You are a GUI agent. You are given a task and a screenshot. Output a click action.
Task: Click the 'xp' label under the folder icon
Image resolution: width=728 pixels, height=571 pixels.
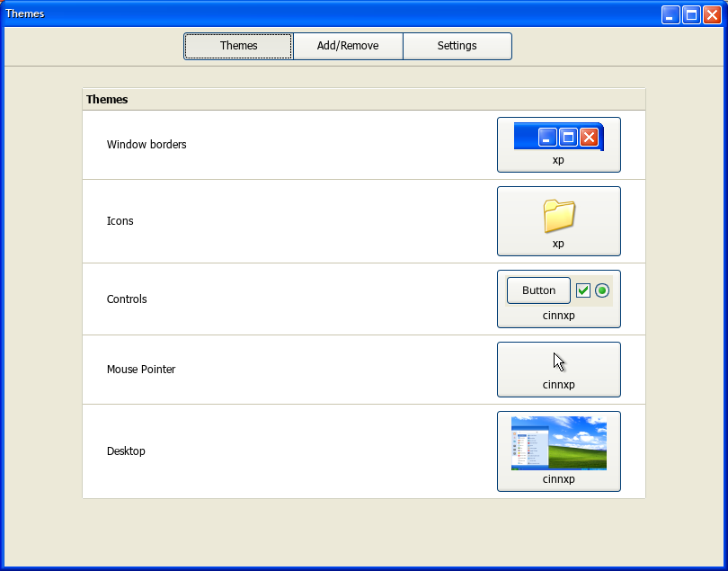pos(558,244)
